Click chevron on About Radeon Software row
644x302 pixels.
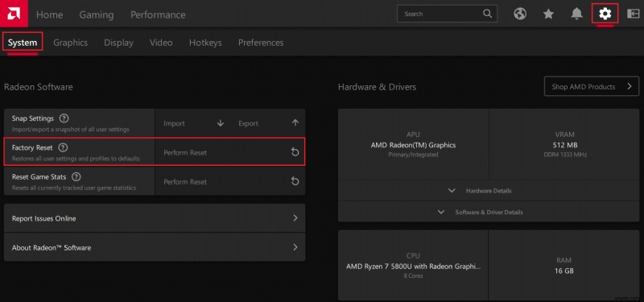coord(295,247)
